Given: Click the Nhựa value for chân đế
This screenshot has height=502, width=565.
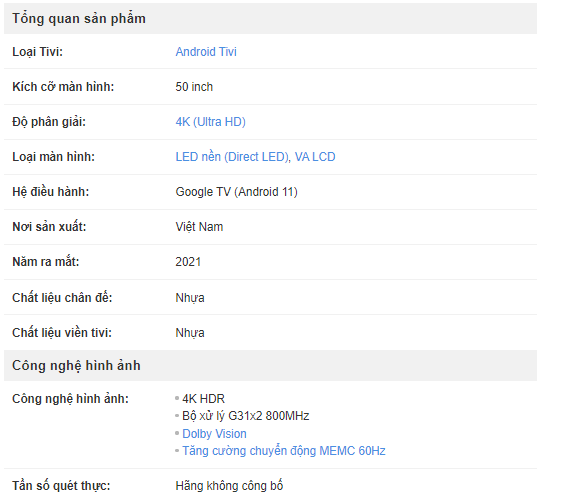Looking at the screenshot, I should [190, 298].
